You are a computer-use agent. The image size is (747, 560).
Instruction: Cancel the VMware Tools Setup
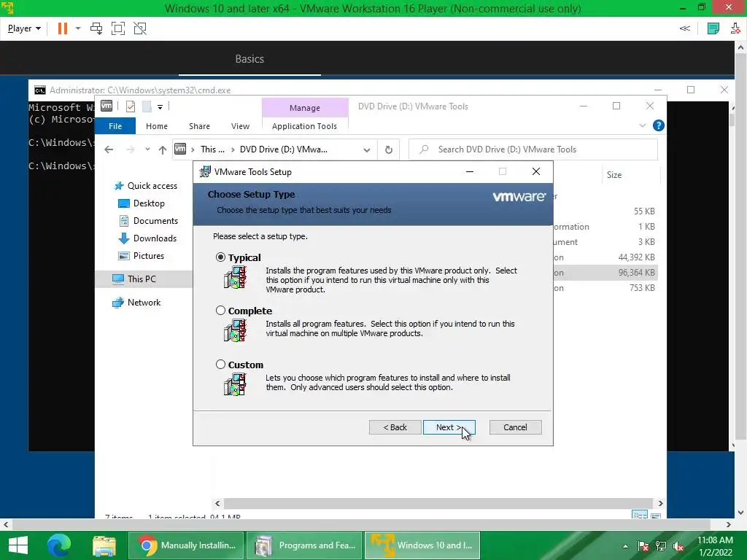pos(516,427)
